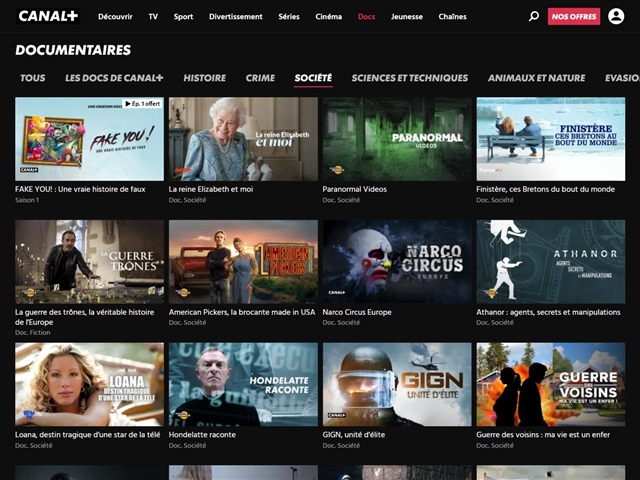This screenshot has height=480, width=640.
Task: Click the NOS OFFRES button
Action: [573, 16]
